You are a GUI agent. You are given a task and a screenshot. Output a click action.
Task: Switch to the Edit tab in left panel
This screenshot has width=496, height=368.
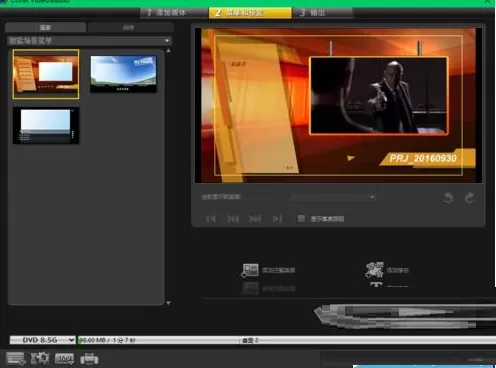tap(130, 28)
